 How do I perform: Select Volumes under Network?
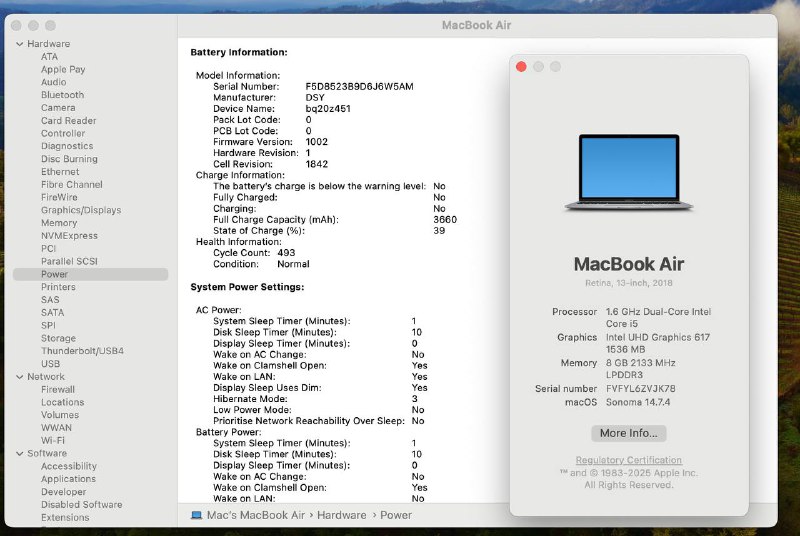[60, 415]
